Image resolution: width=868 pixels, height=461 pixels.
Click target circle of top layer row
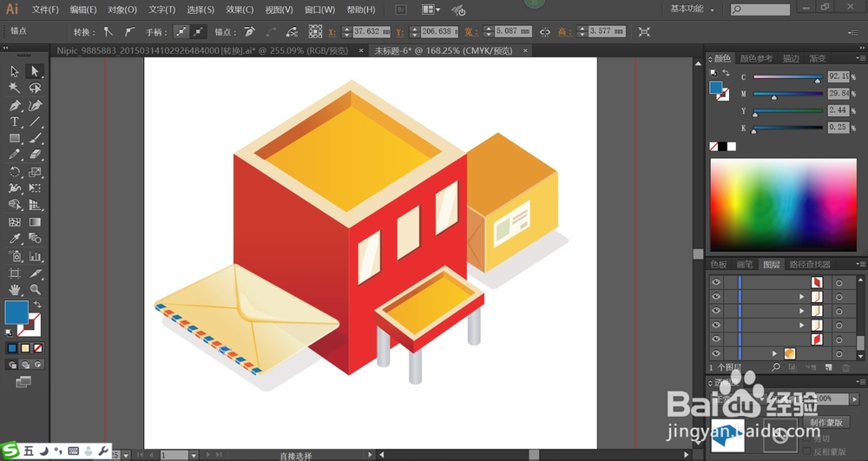838,282
